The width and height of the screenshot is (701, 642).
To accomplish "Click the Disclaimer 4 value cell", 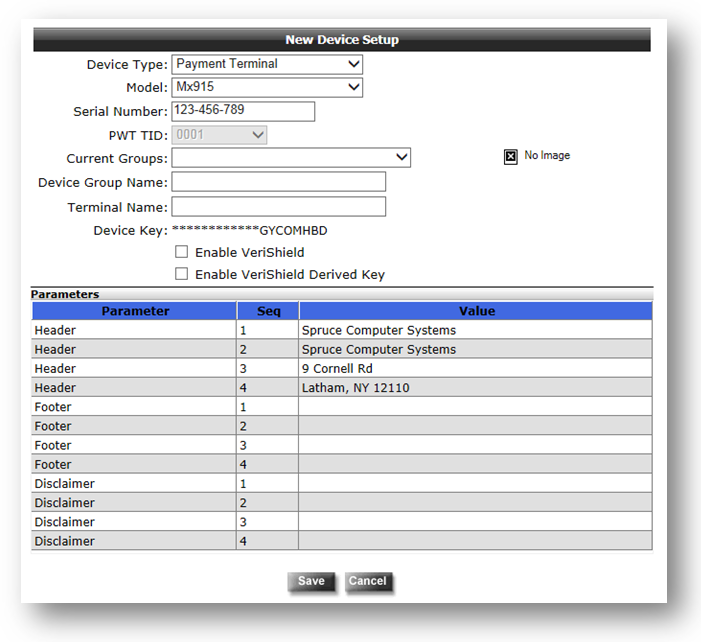I will pyautogui.click(x=475, y=541).
